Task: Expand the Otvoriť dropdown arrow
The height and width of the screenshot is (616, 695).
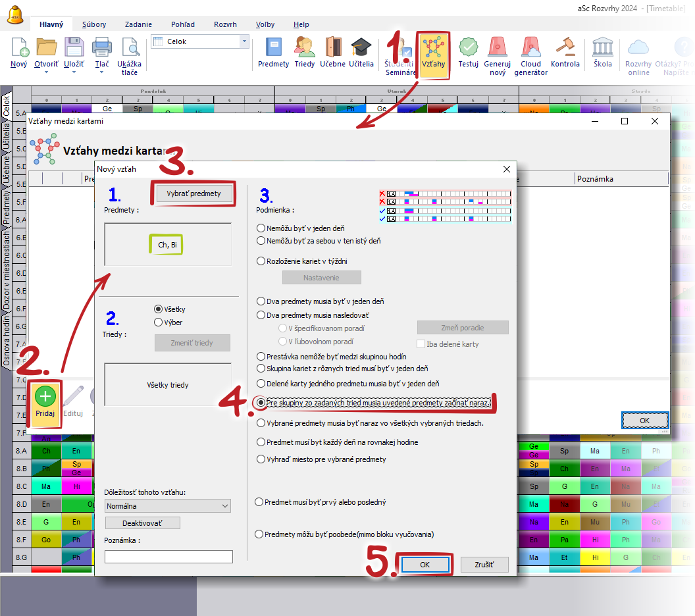Action: point(46,72)
